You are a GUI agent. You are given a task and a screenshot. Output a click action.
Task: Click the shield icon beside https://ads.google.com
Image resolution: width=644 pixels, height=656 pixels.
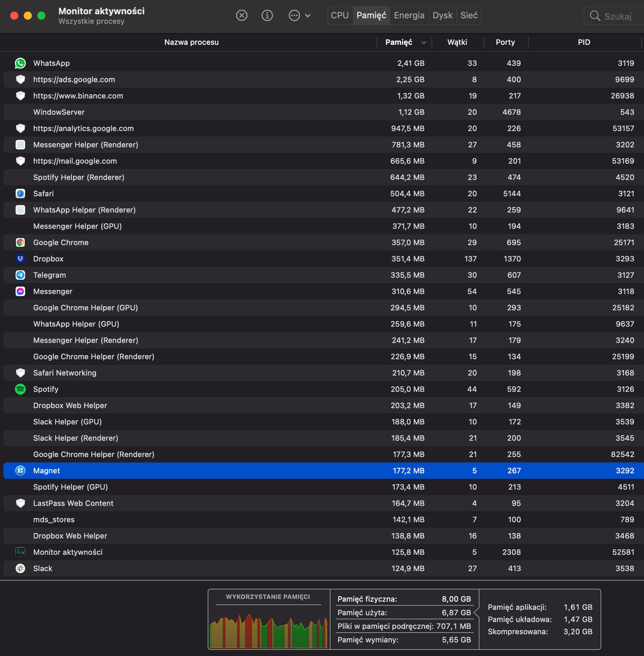tap(20, 79)
